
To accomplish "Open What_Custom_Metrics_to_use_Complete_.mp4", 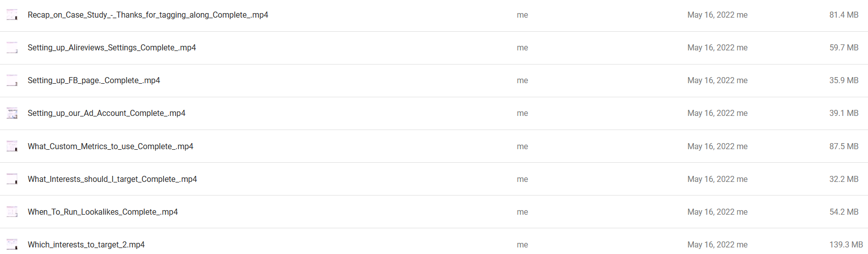I will pos(110,146).
